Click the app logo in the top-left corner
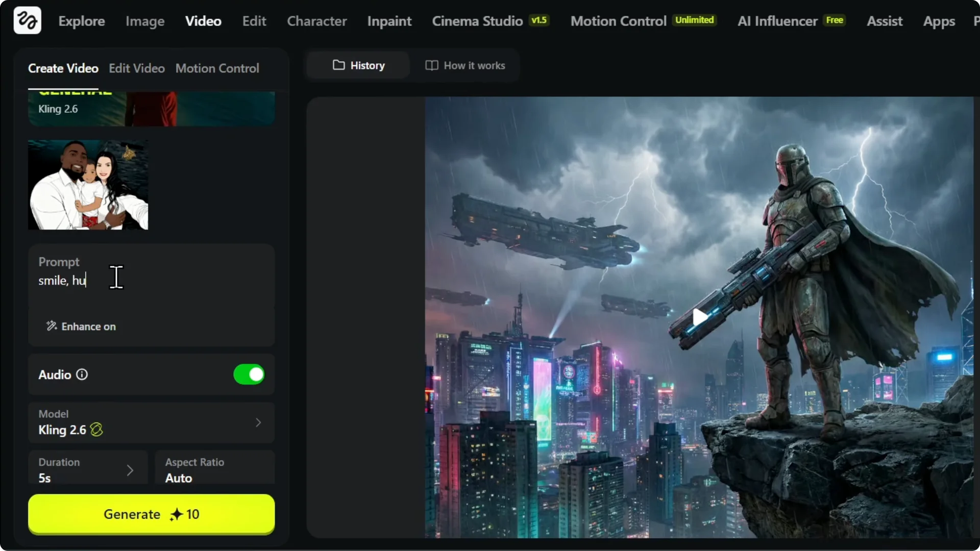 point(27,20)
